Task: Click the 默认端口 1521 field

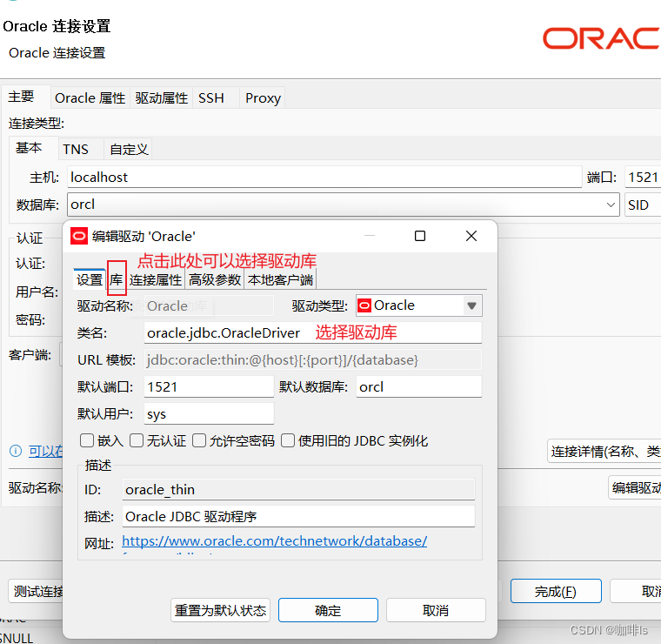Action: (209, 386)
